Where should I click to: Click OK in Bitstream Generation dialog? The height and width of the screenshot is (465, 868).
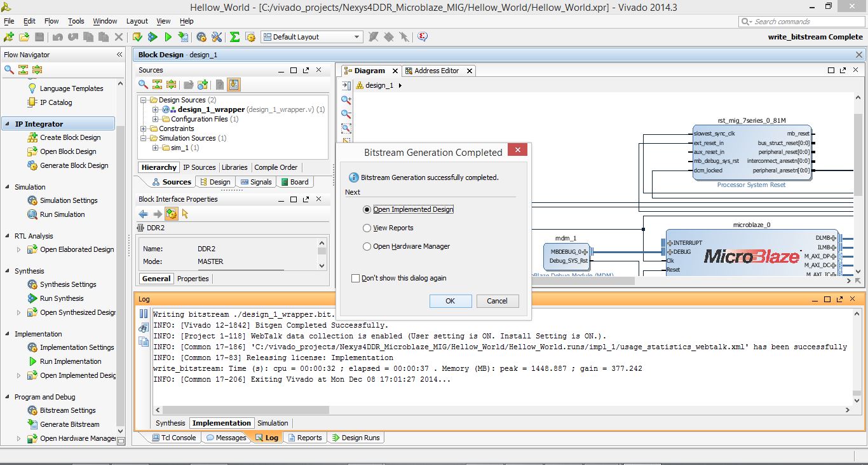pos(451,301)
